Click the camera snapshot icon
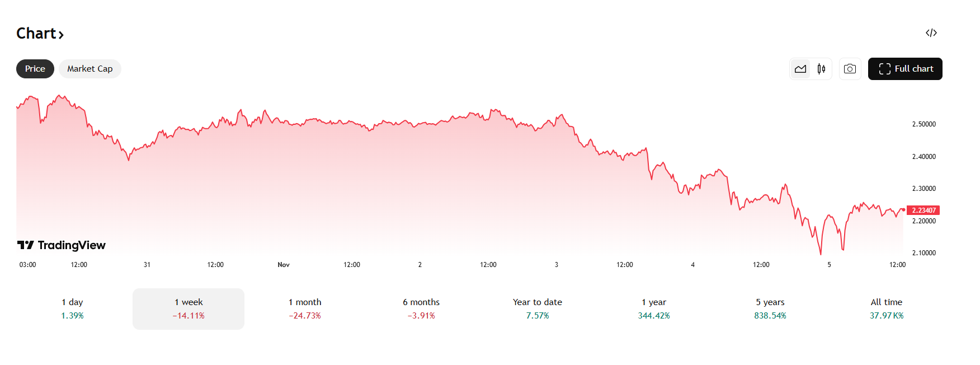This screenshot has height=365, width=980. (x=850, y=68)
